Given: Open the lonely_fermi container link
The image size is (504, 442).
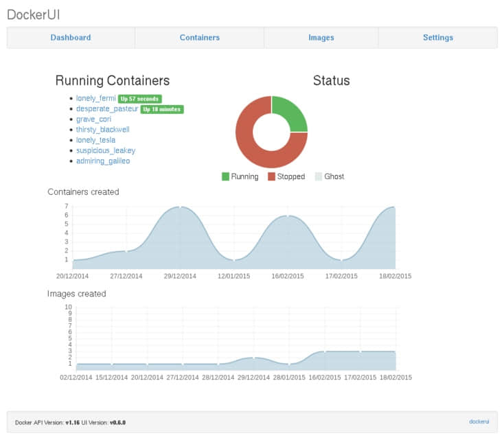Looking at the screenshot, I should (x=95, y=98).
